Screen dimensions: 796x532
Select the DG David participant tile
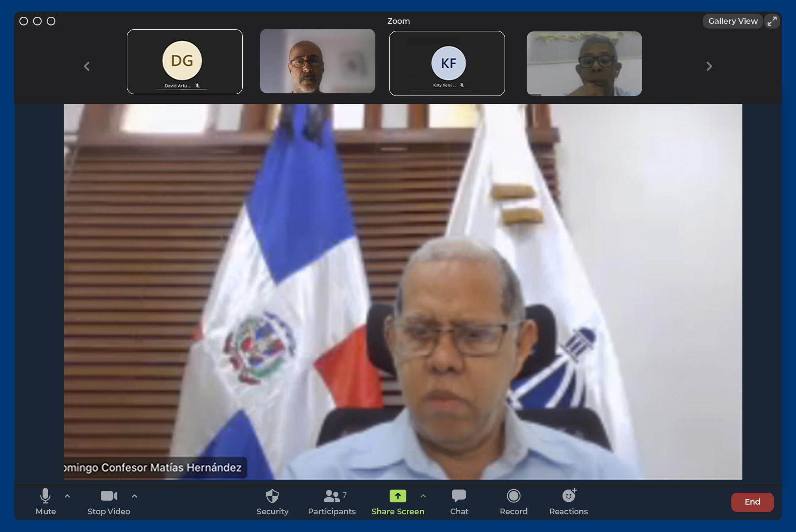[184, 62]
